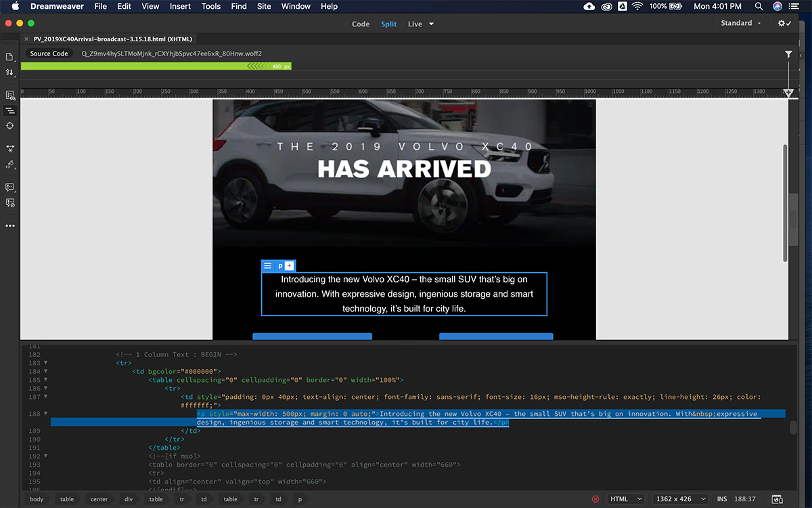Open sync settings gear icon
The image size is (812, 508).
[x=784, y=23]
